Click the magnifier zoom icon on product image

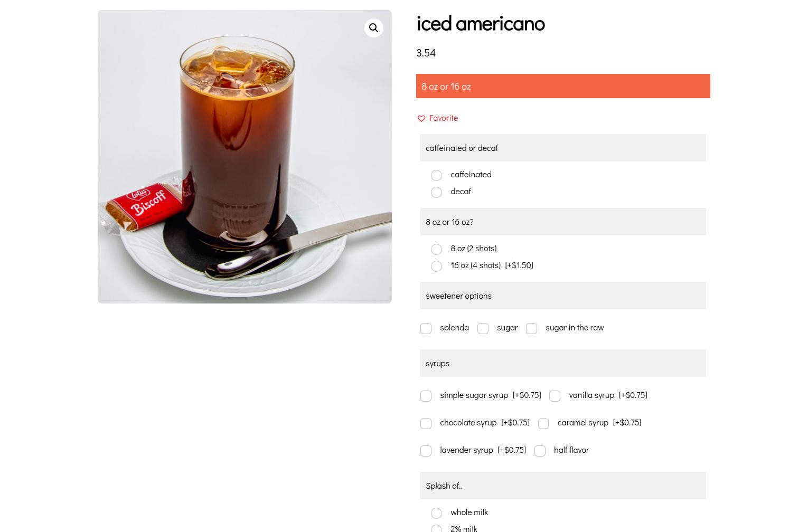coord(373,28)
